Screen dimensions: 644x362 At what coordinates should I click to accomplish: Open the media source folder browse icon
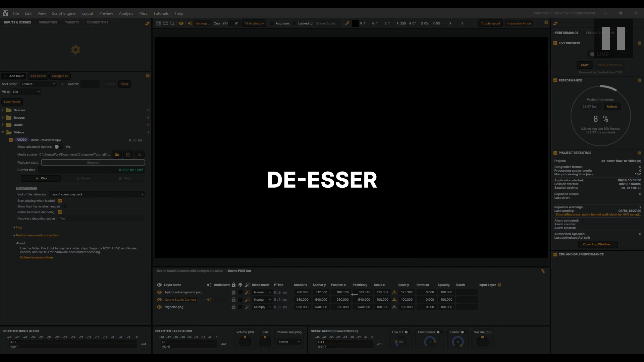click(117, 155)
